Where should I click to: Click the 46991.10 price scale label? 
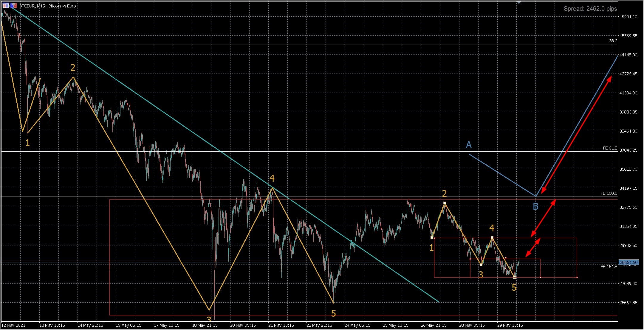[628, 17]
